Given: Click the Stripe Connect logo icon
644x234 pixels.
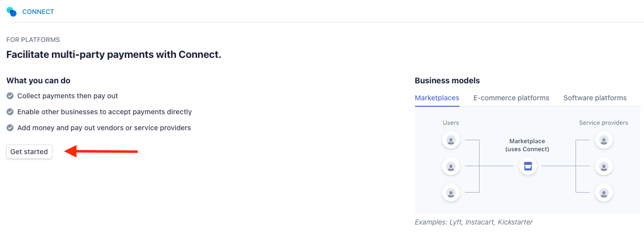Looking at the screenshot, I should (11, 11).
